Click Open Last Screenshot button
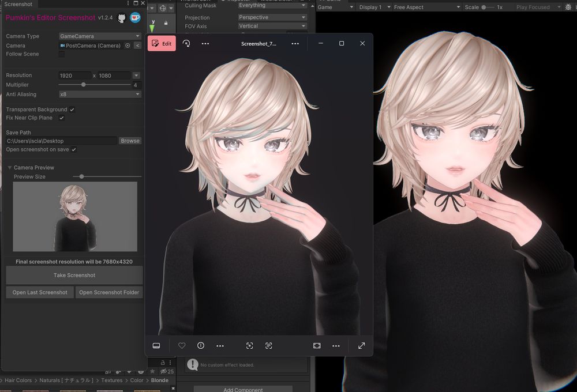Viewport: 577px width, 392px height. [40, 292]
